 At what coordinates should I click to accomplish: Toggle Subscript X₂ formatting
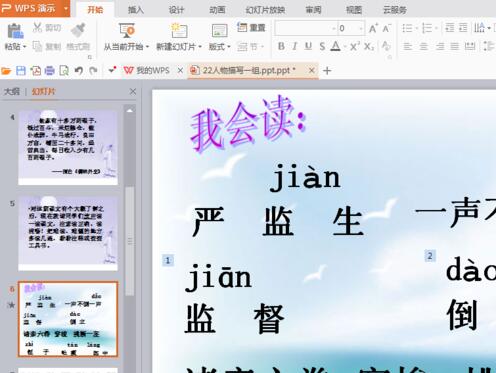click(369, 46)
